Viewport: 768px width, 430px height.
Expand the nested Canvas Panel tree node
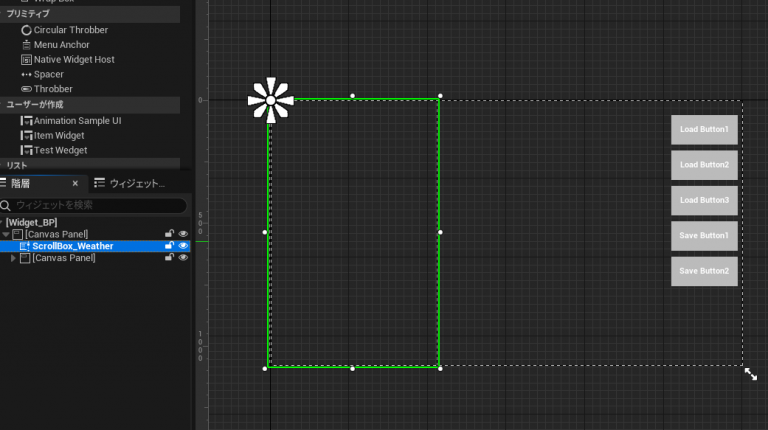13,258
